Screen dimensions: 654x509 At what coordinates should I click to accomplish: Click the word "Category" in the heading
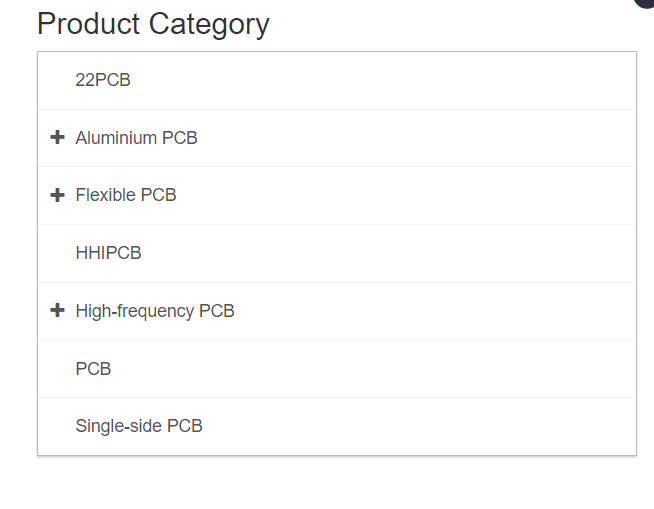(210, 24)
